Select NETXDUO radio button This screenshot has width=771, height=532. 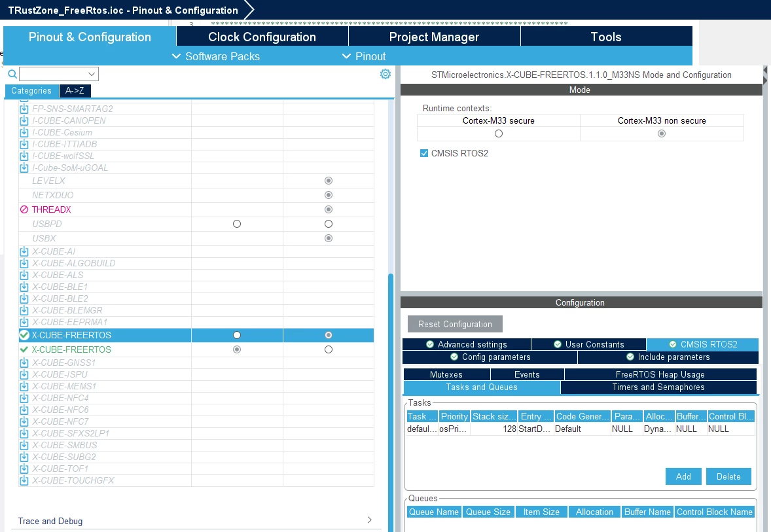click(329, 195)
